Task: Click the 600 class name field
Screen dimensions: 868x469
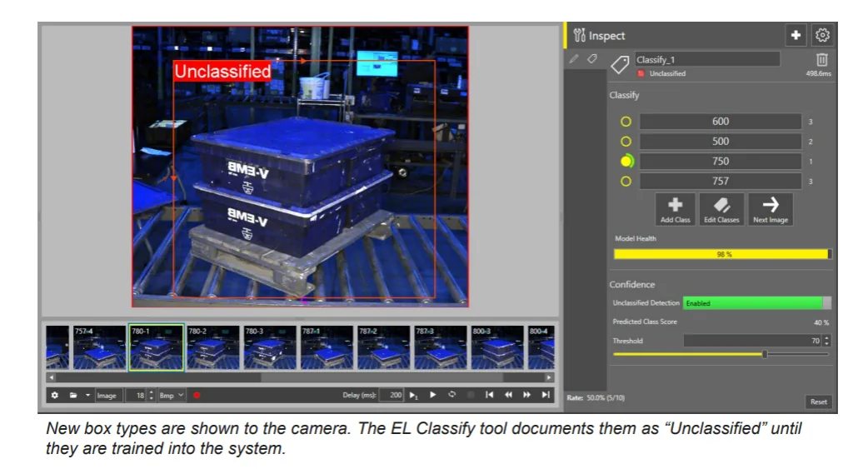Action: pos(721,122)
